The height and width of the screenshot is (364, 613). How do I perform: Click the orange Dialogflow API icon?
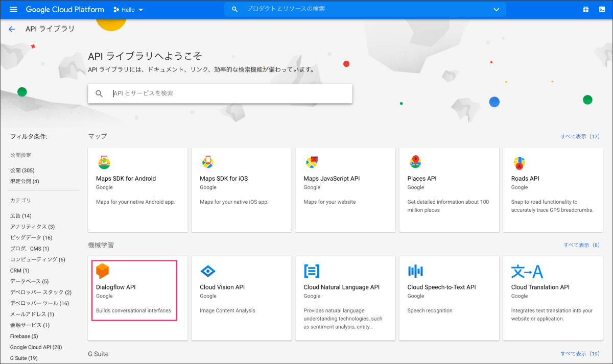(x=103, y=271)
